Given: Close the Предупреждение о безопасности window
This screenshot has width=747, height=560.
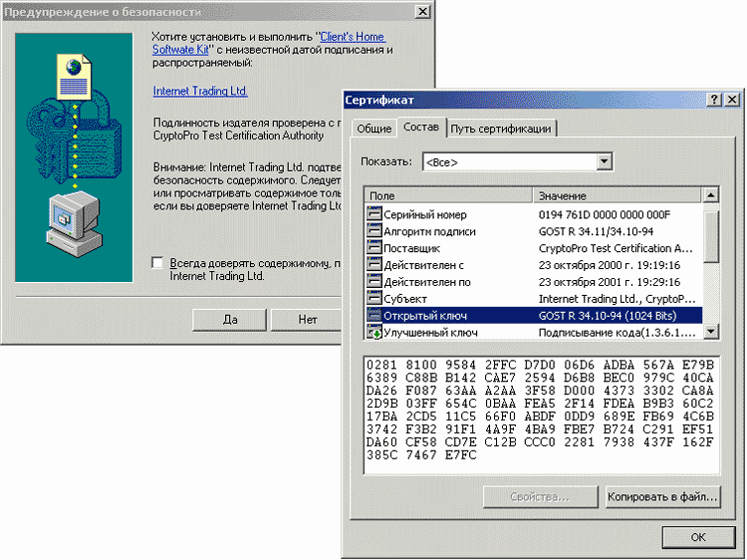Looking at the screenshot, I should click(422, 11).
